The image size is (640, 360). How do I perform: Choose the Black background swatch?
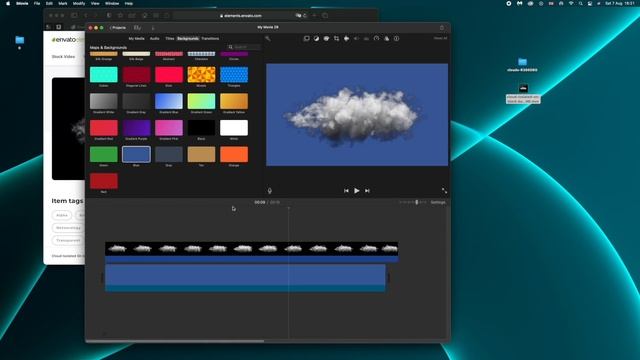click(x=201, y=128)
